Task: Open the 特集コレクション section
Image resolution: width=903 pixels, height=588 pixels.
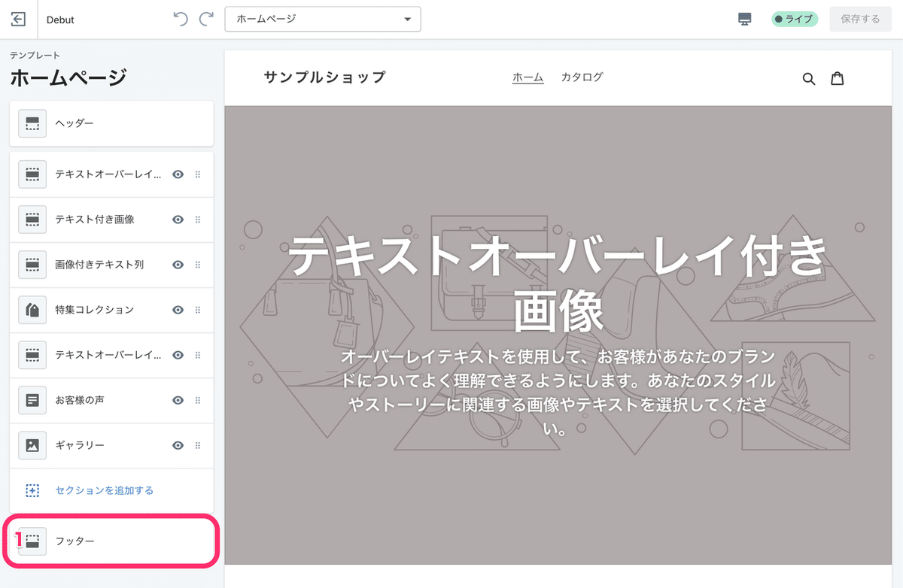Action: [x=111, y=310]
